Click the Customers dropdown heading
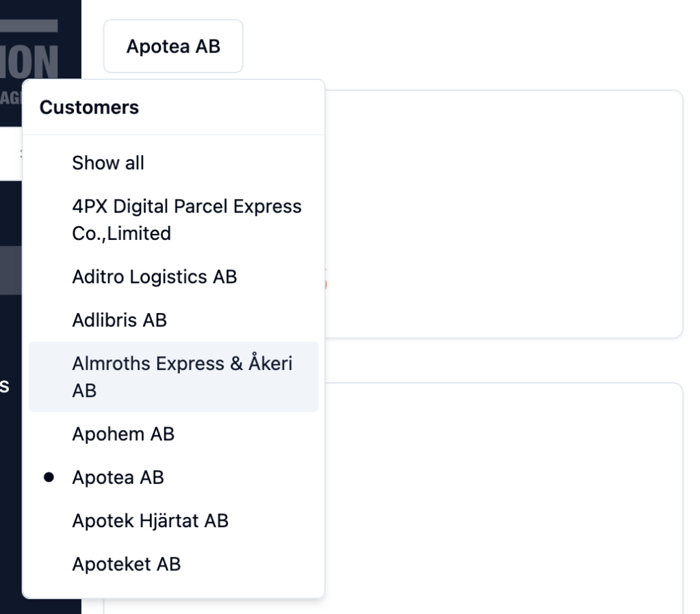The height and width of the screenshot is (614, 700). 89,107
